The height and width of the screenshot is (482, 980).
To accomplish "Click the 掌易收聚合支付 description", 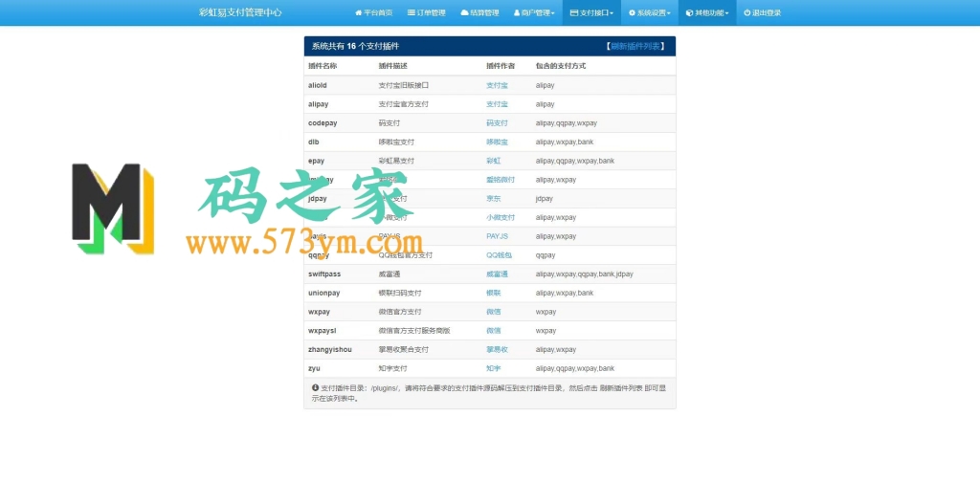I will [x=403, y=350].
